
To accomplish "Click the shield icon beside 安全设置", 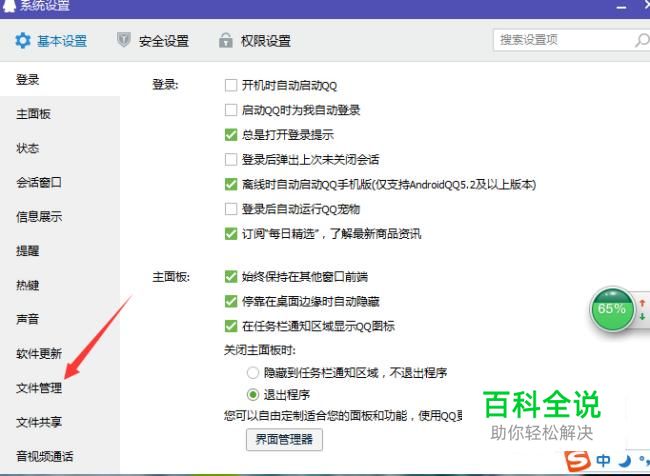I will 124,40.
